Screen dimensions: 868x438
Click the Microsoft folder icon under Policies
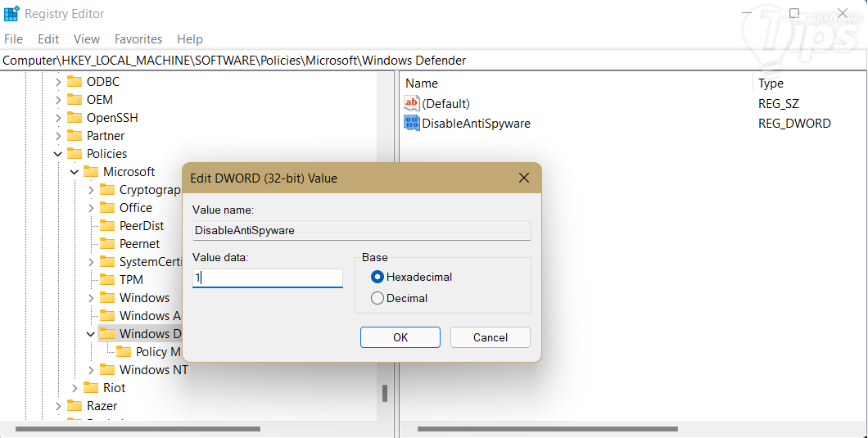point(91,172)
